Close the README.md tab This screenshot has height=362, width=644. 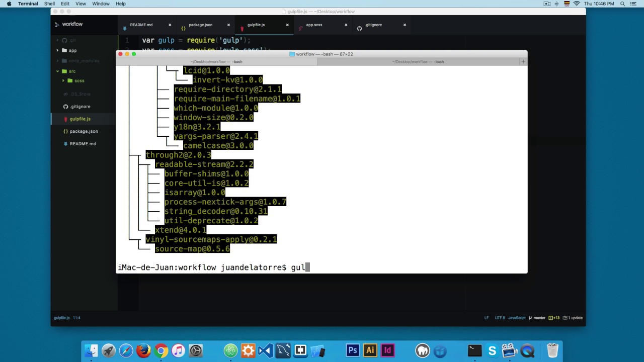point(170,25)
